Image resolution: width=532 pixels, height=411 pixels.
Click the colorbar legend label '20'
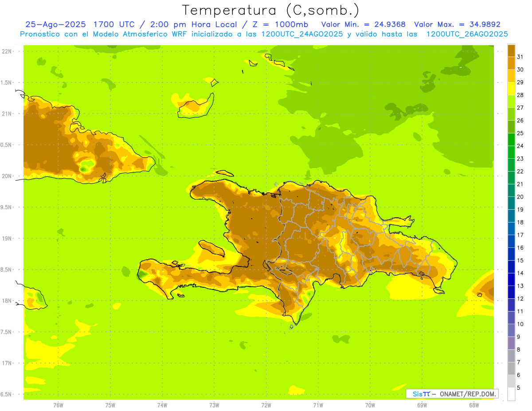[520, 197]
